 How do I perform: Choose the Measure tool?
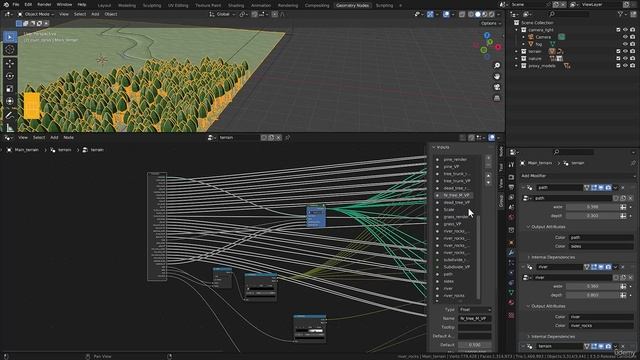pos(10,128)
